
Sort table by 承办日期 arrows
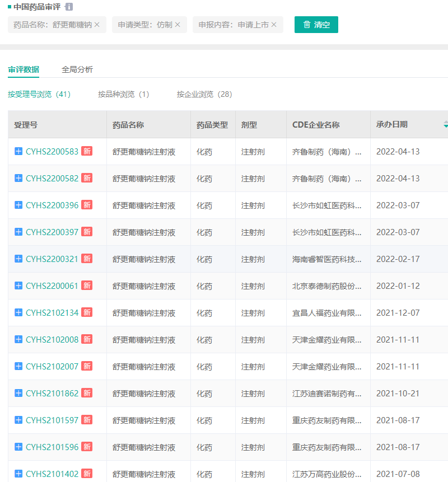click(445, 124)
